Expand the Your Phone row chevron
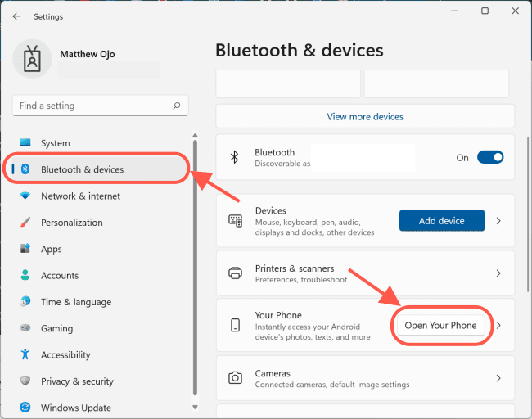The width and height of the screenshot is (532, 419). point(498,326)
